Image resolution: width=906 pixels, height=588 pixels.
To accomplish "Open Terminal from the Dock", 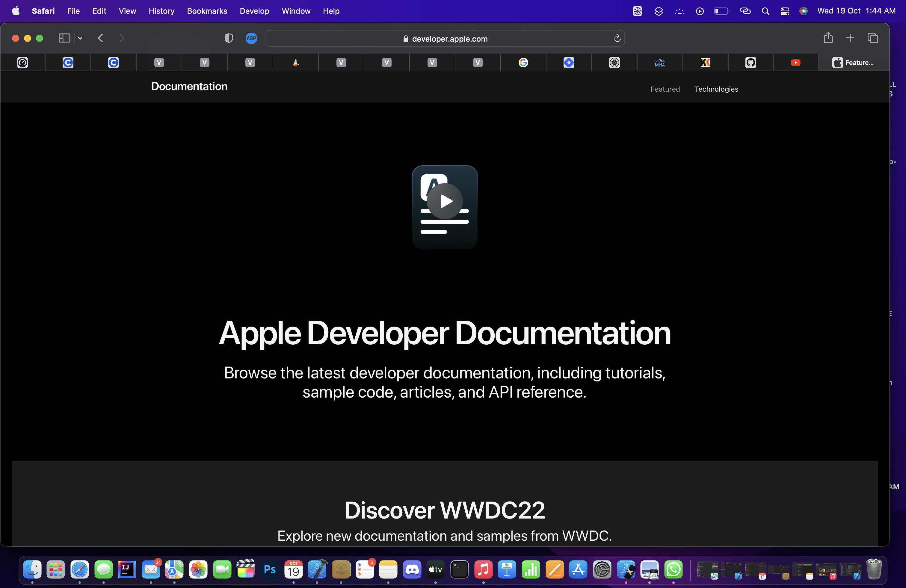I will pos(460,569).
